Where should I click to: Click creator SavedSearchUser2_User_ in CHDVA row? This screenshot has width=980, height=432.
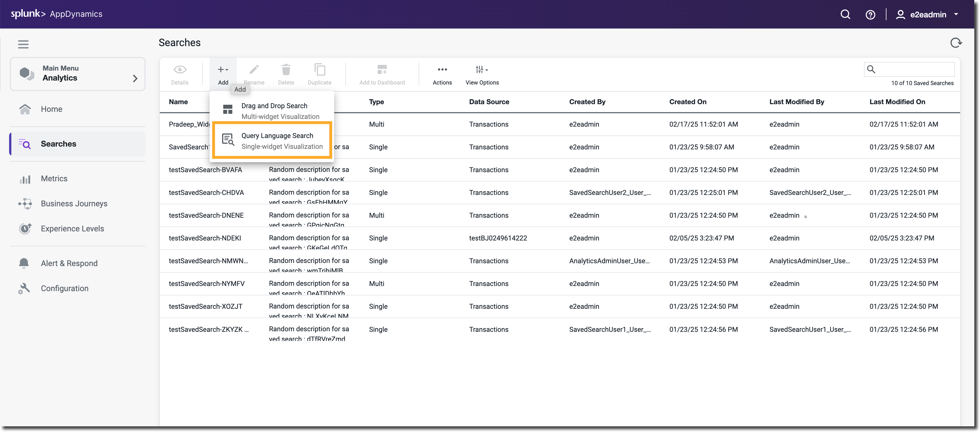pyautogui.click(x=610, y=193)
